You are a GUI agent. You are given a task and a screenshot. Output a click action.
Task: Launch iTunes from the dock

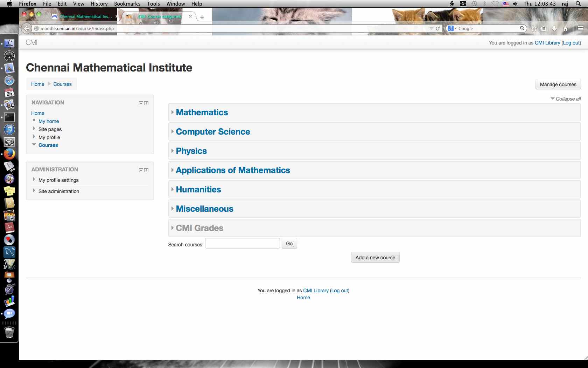click(9, 129)
